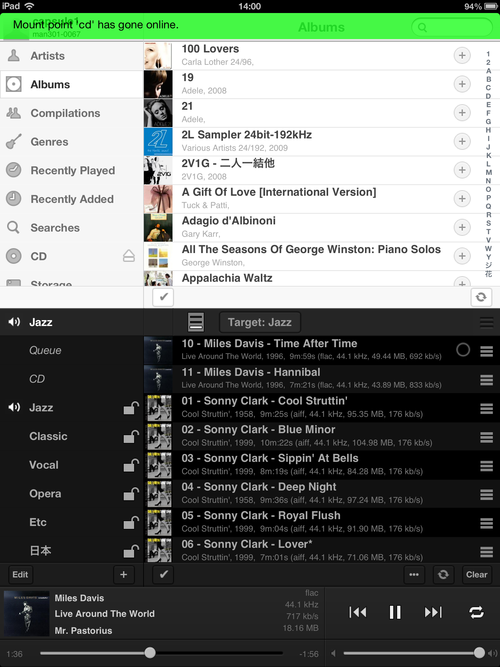Browse by Genres
Screen dimensions: 500x667
pos(71,142)
